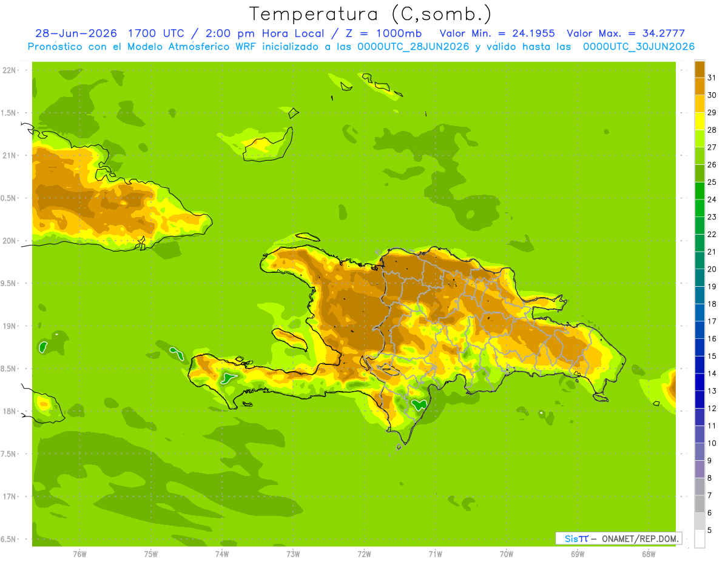Pick the purple swatch between 8 and 9
Image resolution: width=728 pixels, height=562 pixels.
(699, 469)
